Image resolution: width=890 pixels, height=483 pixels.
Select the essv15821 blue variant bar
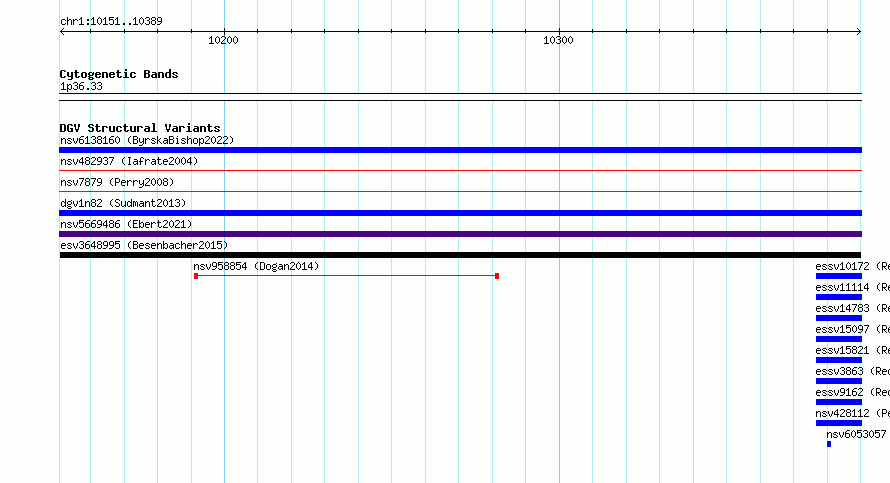pyautogui.click(x=839, y=360)
